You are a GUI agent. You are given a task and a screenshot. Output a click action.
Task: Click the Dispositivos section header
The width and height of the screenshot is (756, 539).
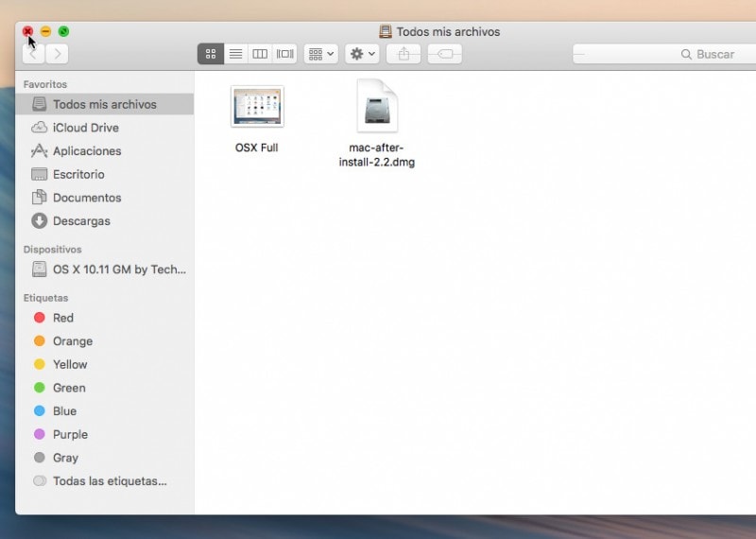53,250
